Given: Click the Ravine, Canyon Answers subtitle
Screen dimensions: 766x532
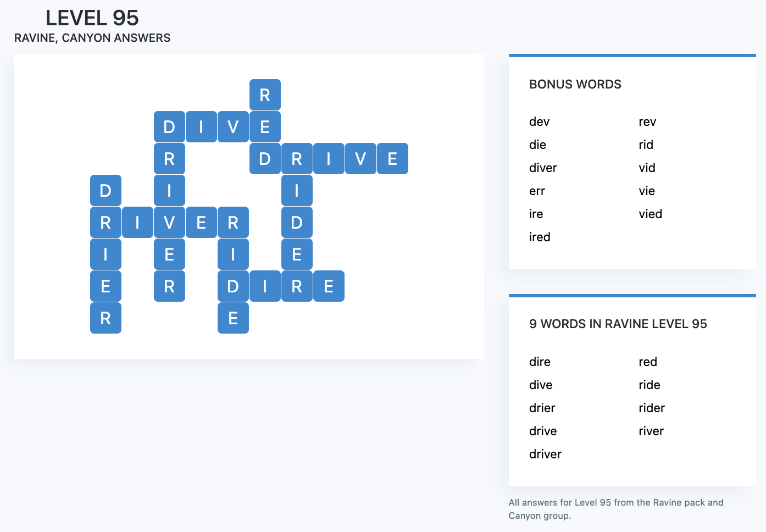Looking at the screenshot, I should click(x=92, y=38).
